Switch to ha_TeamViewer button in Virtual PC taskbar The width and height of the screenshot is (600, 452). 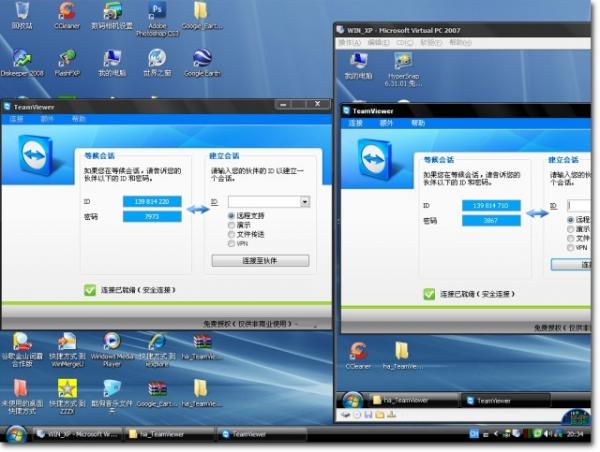point(413,401)
